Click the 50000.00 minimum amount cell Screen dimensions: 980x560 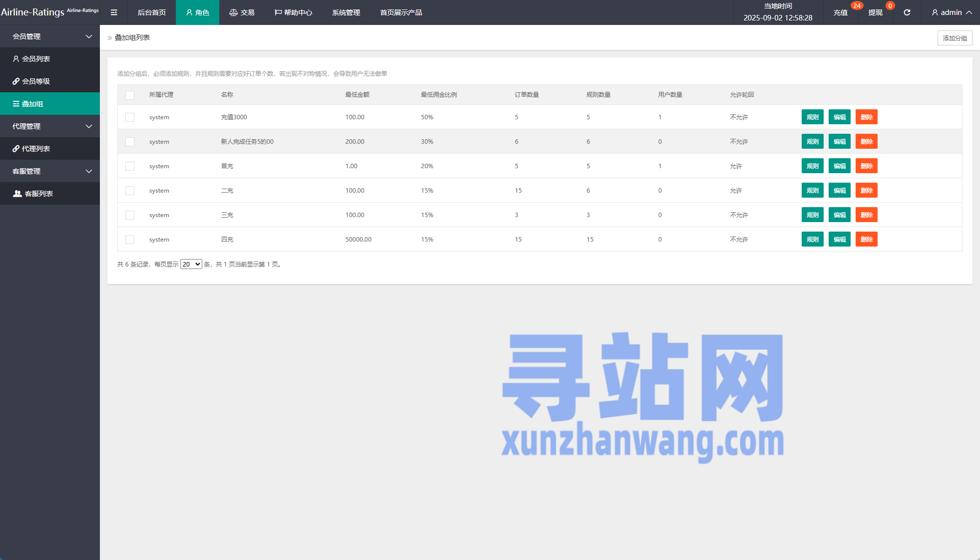pos(359,240)
